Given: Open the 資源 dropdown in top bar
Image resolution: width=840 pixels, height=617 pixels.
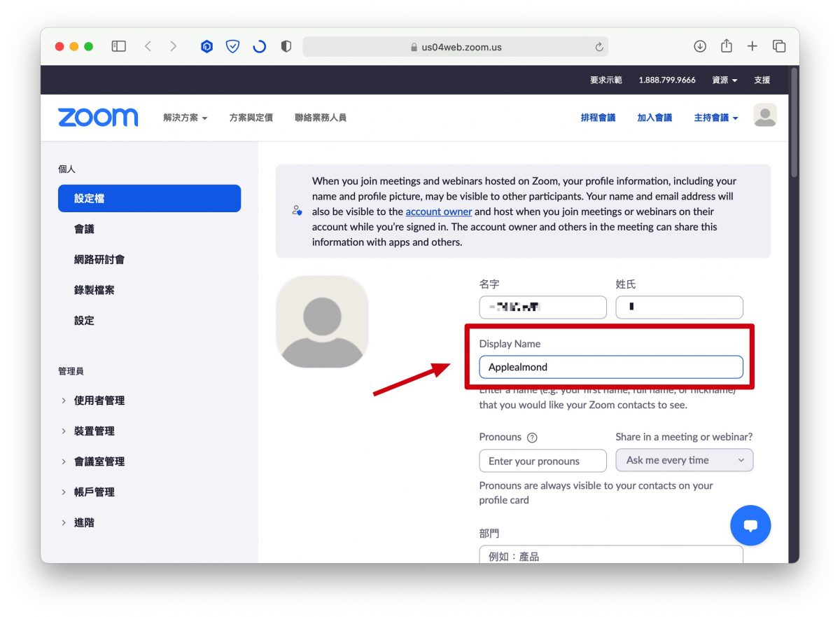Looking at the screenshot, I should point(724,80).
